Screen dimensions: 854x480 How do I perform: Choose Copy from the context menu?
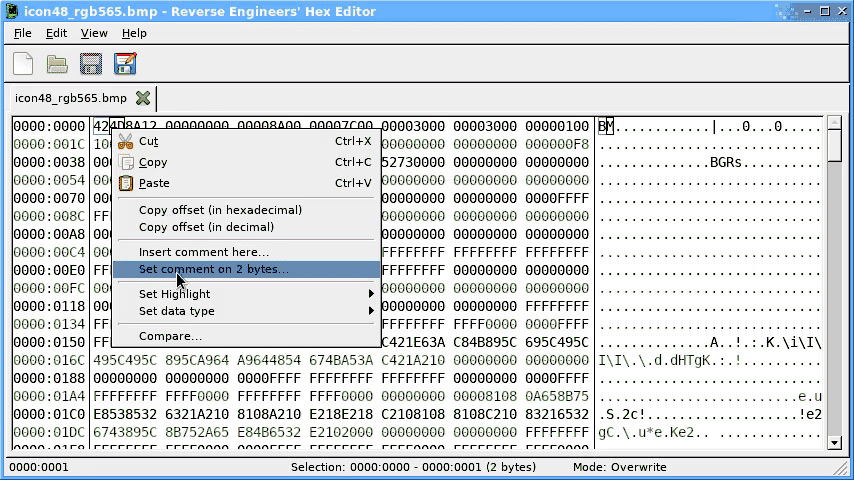click(246, 162)
